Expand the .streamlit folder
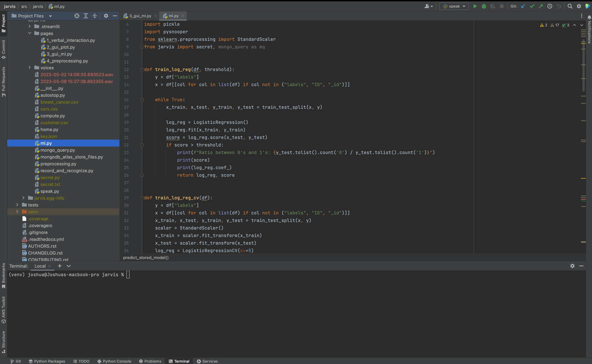 point(30,27)
